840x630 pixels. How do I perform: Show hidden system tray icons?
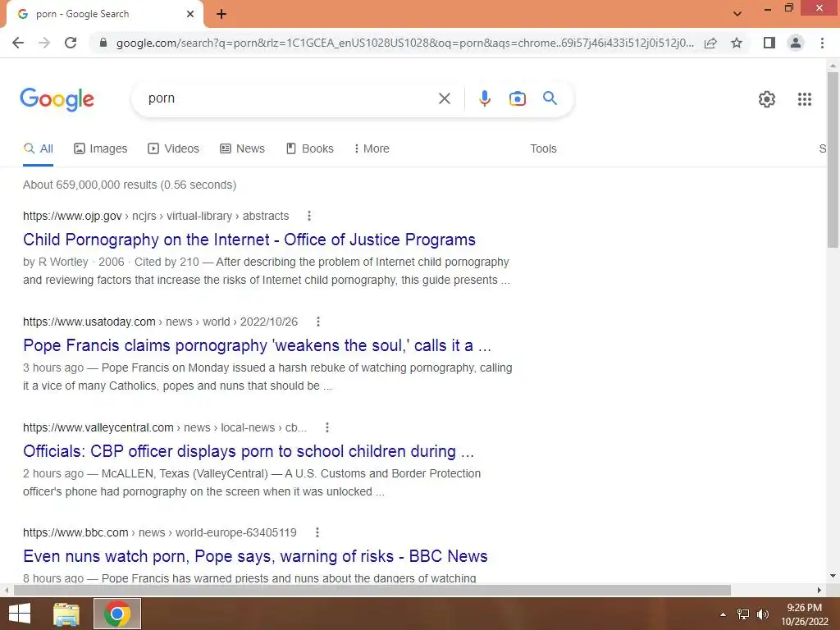723,614
